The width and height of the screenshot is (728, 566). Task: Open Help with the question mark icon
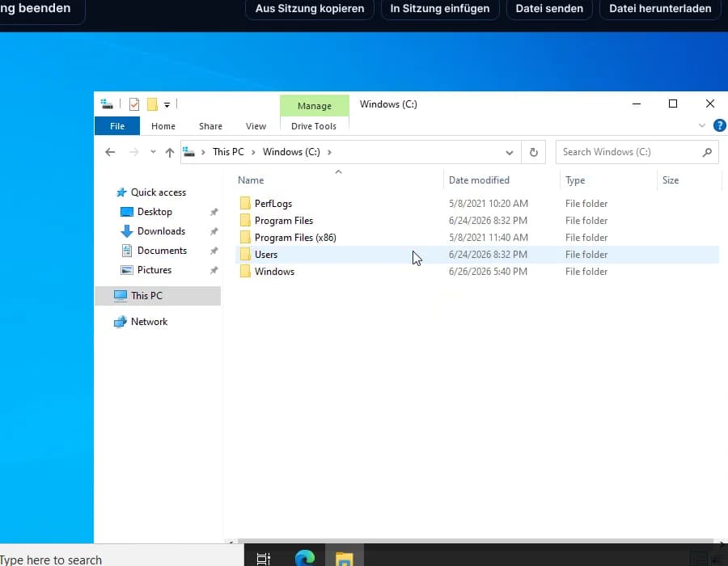tap(720, 125)
